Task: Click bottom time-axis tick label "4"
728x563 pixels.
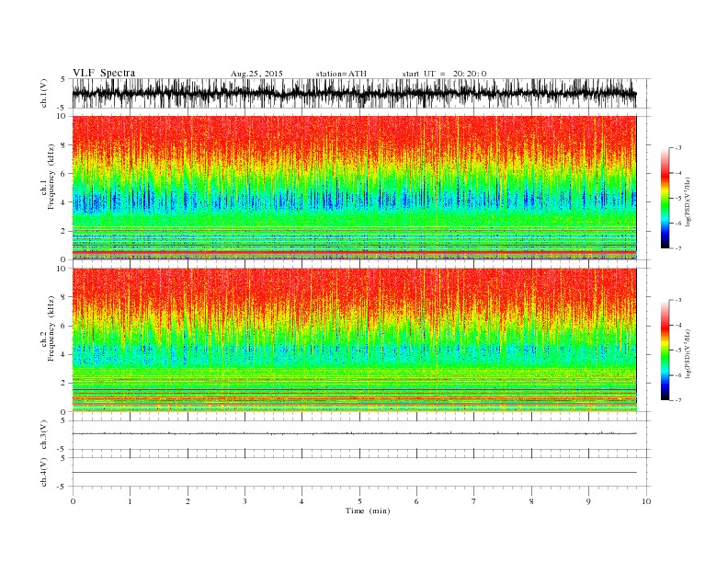Action: tap(301, 501)
